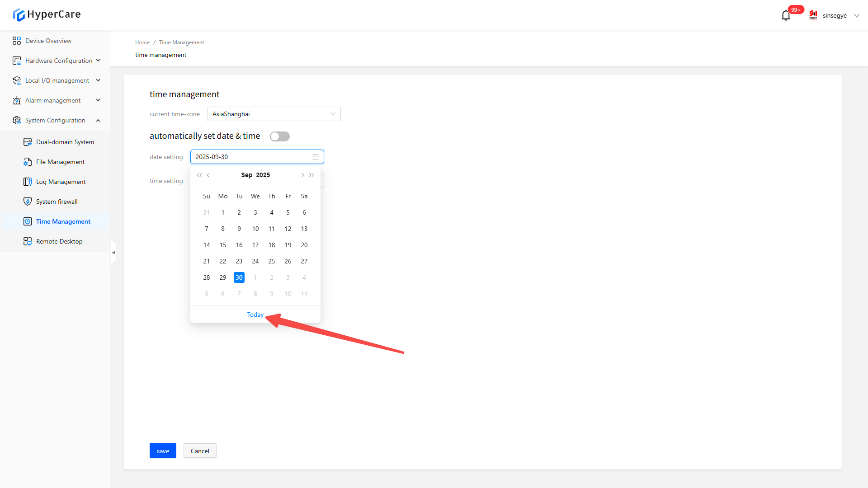Screen dimensions: 868x488
Task: Open the current time-zone dropdown
Action: point(274,114)
